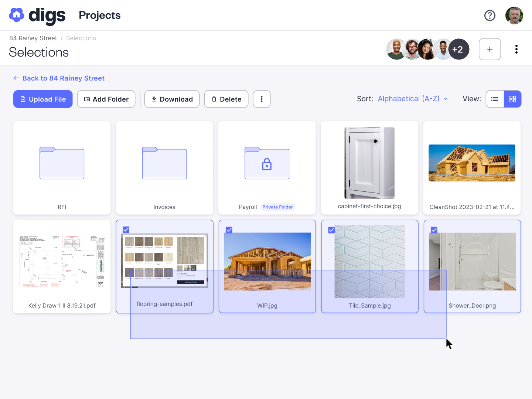532x399 pixels.
Task: Download the selected files
Action: pos(172,99)
